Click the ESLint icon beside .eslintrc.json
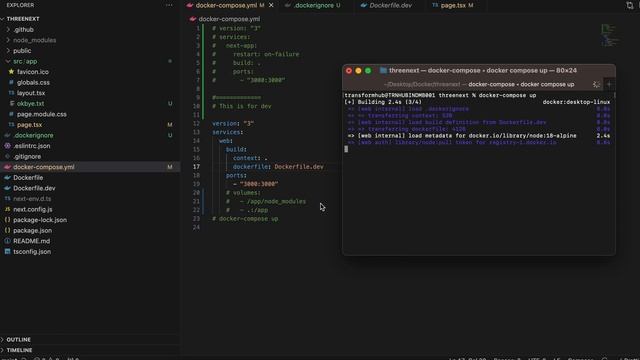Viewport: 640px width, 360px height. point(7,146)
